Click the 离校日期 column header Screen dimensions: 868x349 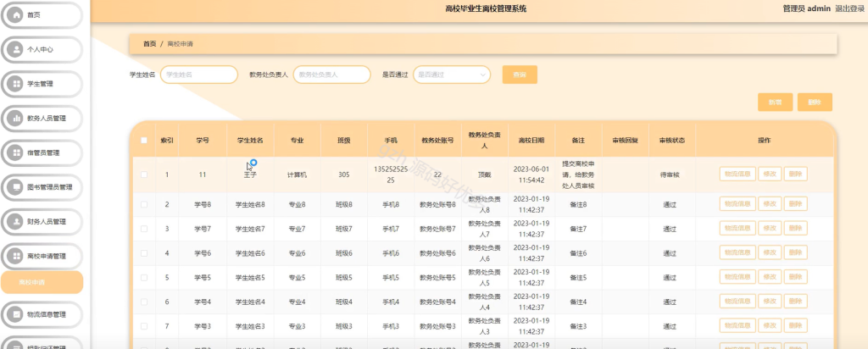click(x=531, y=141)
